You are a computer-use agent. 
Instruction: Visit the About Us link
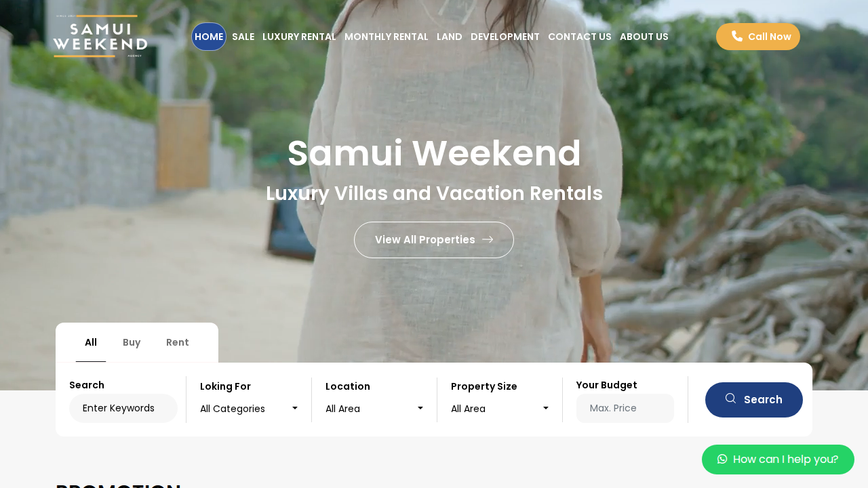pos(644,37)
